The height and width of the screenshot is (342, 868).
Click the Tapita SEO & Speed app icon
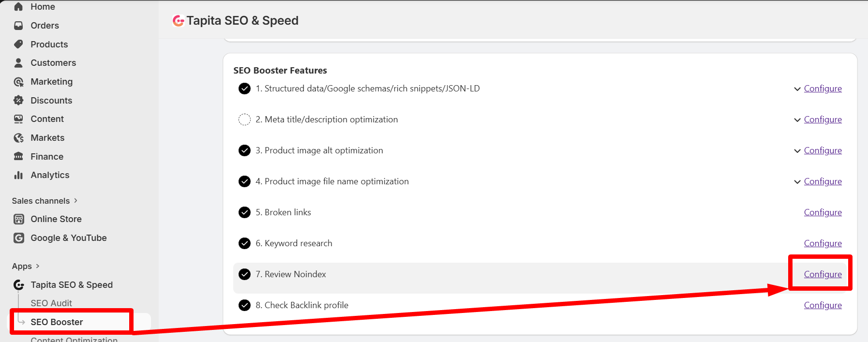tap(18, 284)
